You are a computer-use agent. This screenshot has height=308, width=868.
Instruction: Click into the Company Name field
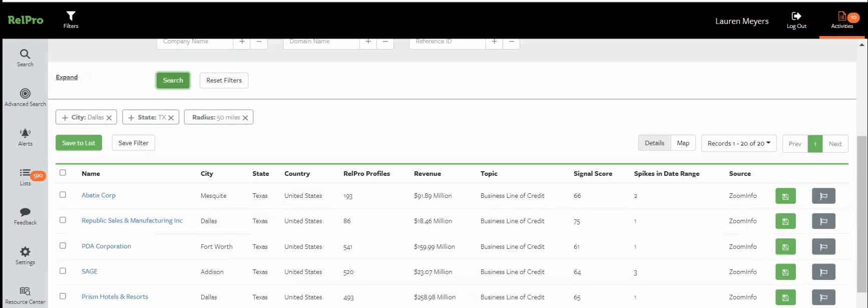point(195,42)
